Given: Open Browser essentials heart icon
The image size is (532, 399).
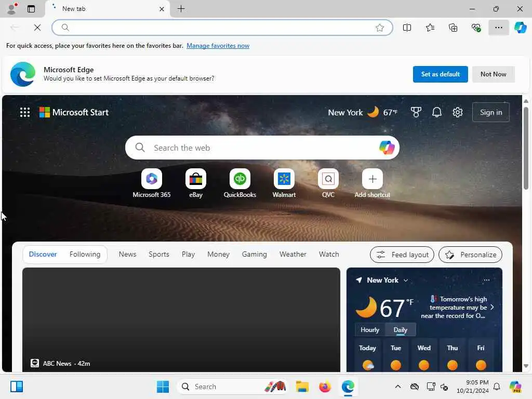Looking at the screenshot, I should (x=476, y=28).
